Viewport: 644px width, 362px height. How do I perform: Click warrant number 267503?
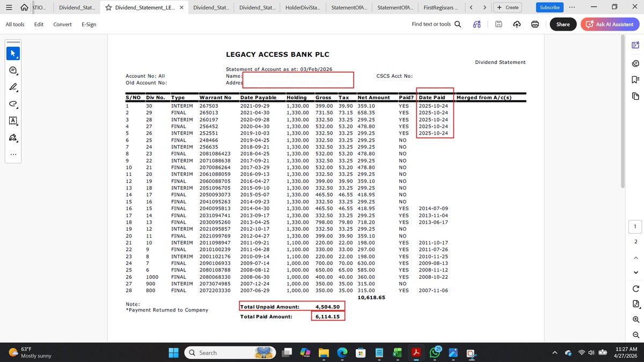point(209,106)
